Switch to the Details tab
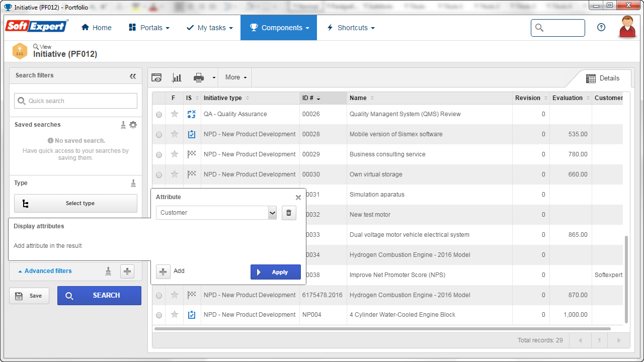The image size is (644, 362). (603, 78)
